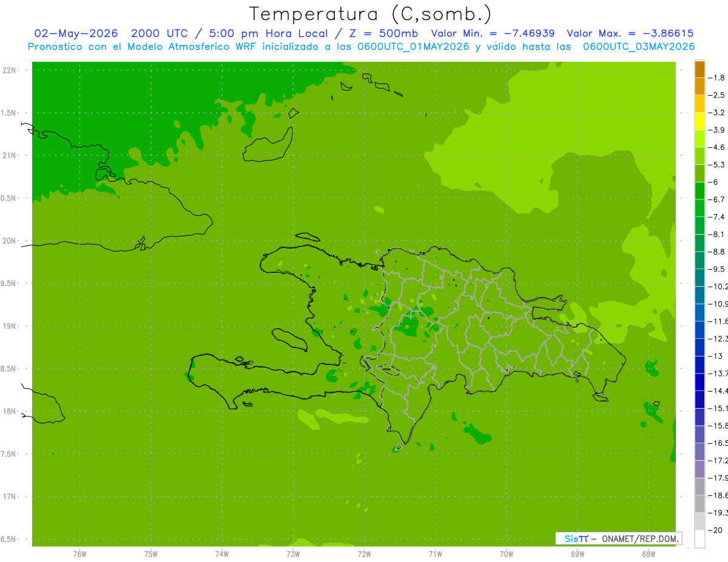Click the 76W longitude axis label
Screen dimensions: 728x562
[x=79, y=553]
